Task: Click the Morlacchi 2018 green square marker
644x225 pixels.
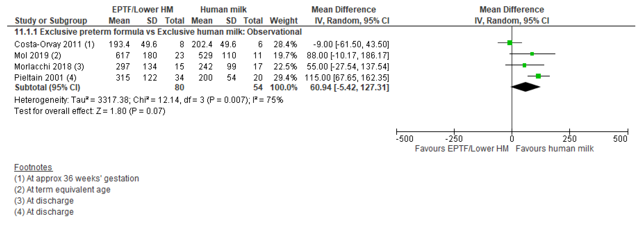Action: [x=525, y=65]
